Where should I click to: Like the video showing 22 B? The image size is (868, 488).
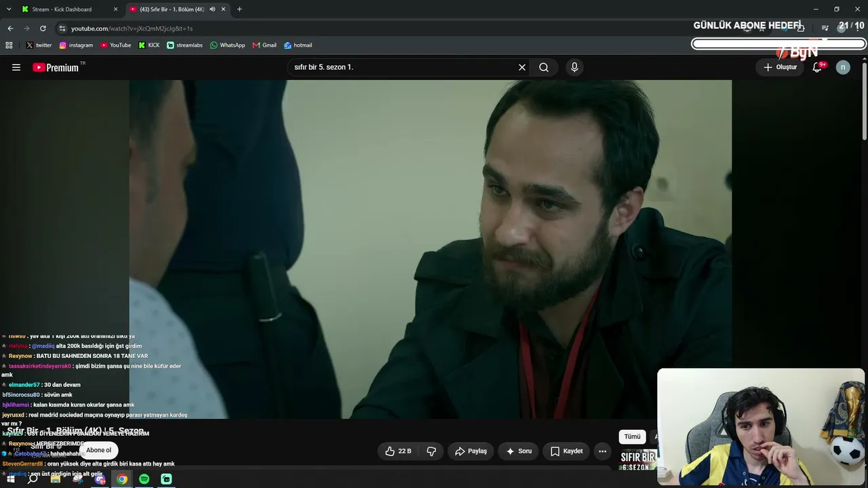(x=399, y=451)
